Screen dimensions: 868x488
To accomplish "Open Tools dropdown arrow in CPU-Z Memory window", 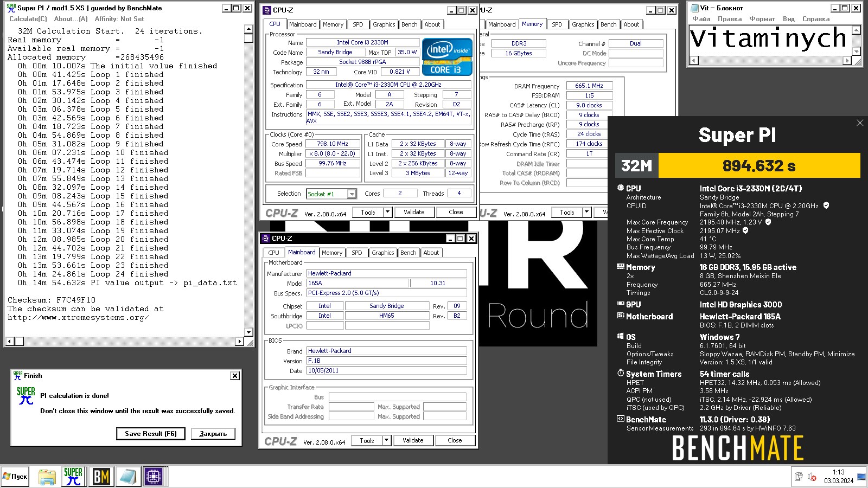I will coord(586,212).
